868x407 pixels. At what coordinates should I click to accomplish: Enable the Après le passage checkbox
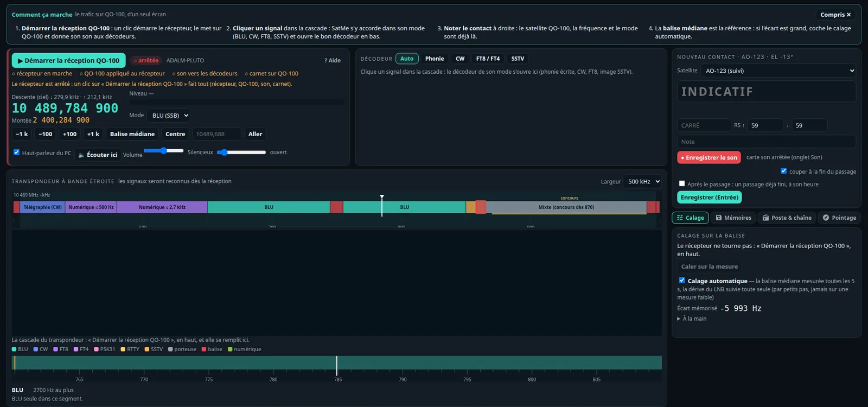point(682,184)
